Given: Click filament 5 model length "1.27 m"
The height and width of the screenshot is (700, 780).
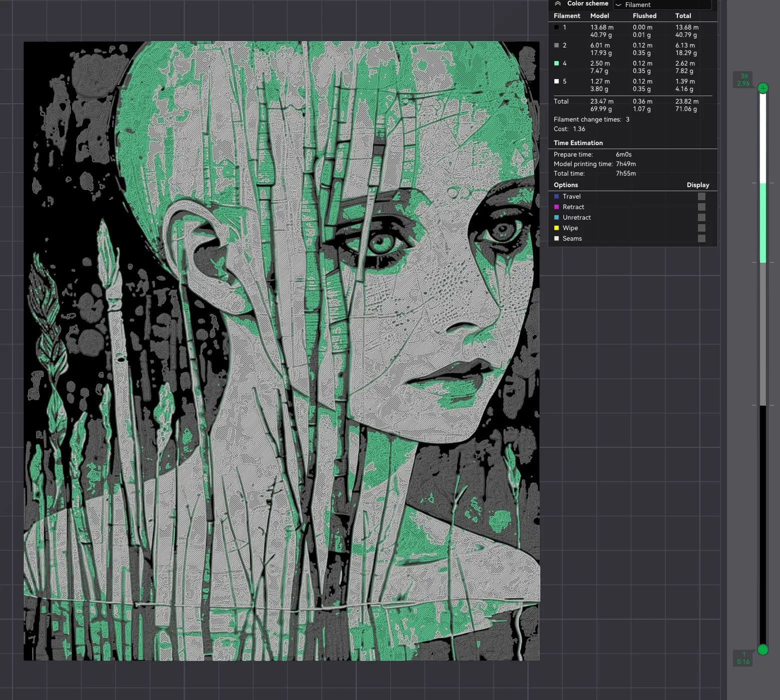Looking at the screenshot, I should pyautogui.click(x=600, y=82).
